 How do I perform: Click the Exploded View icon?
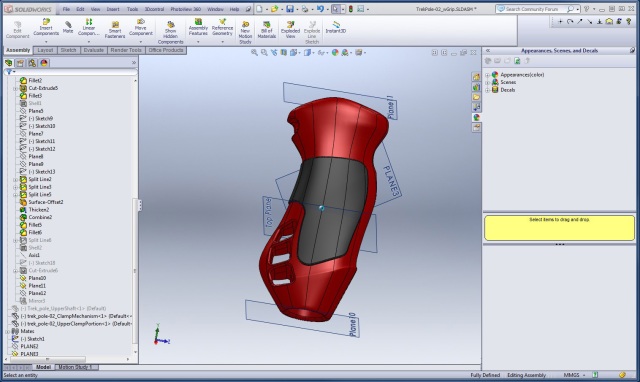[290, 30]
